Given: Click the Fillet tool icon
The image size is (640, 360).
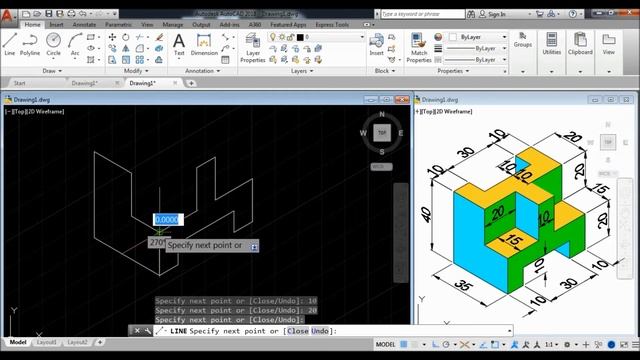Looking at the screenshot, I should point(140,49).
